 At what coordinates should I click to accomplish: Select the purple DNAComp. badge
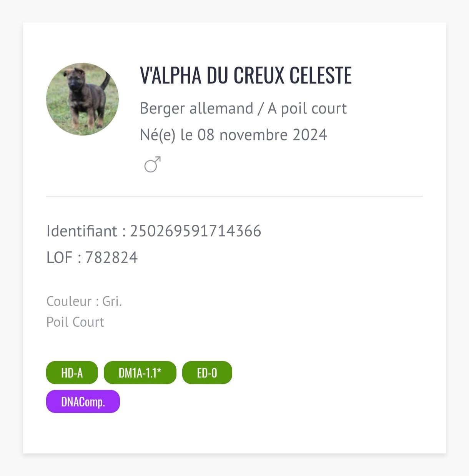[x=83, y=402]
